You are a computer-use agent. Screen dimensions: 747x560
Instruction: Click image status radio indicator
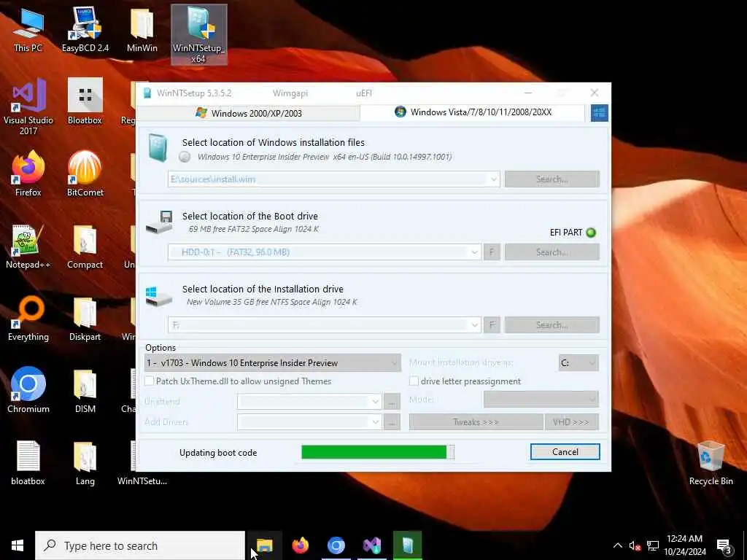coord(185,157)
